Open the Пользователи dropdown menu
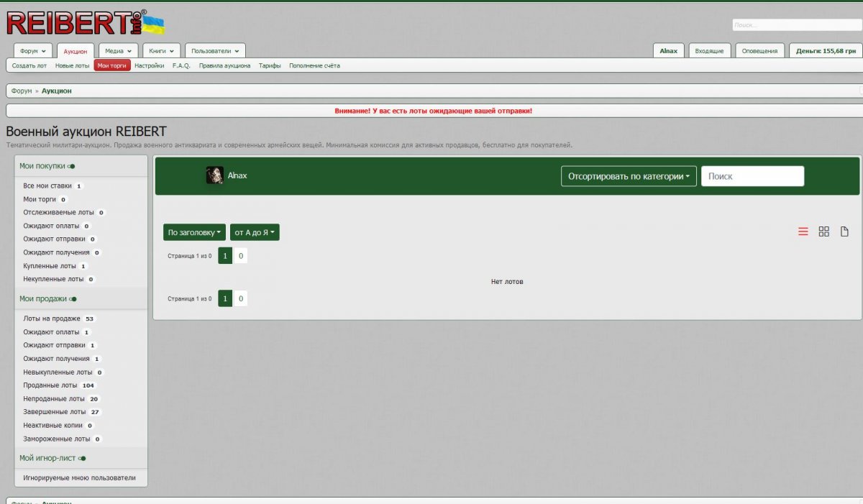Viewport: 863px width, 504px height. tap(215, 51)
